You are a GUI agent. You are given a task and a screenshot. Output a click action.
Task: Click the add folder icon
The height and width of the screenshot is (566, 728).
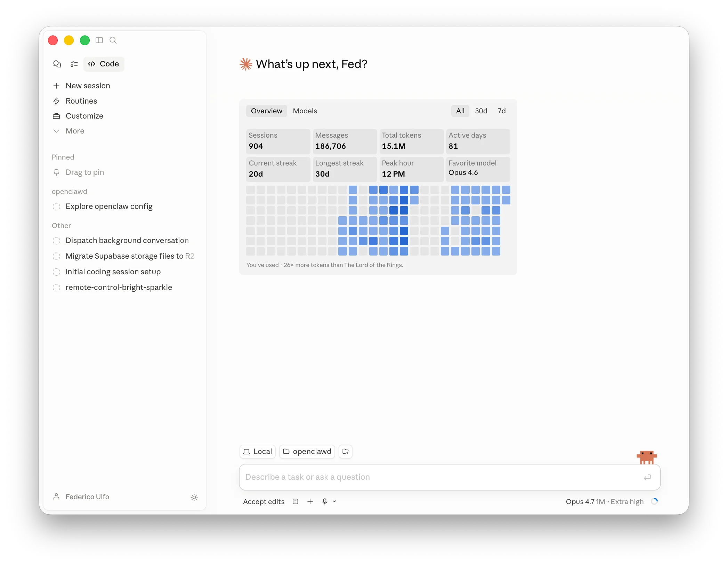click(x=346, y=452)
